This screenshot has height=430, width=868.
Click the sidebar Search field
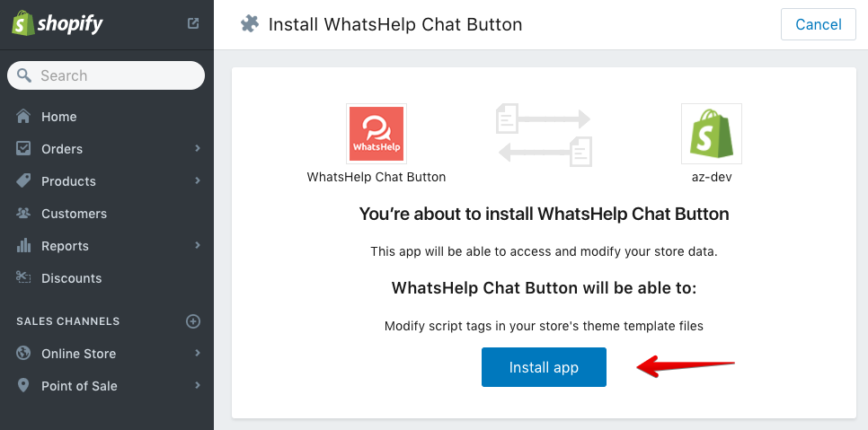tap(106, 75)
